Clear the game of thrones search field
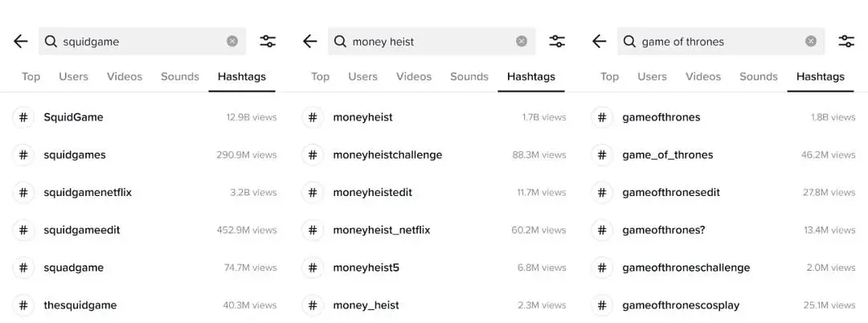The height and width of the screenshot is (323, 868). tap(811, 42)
